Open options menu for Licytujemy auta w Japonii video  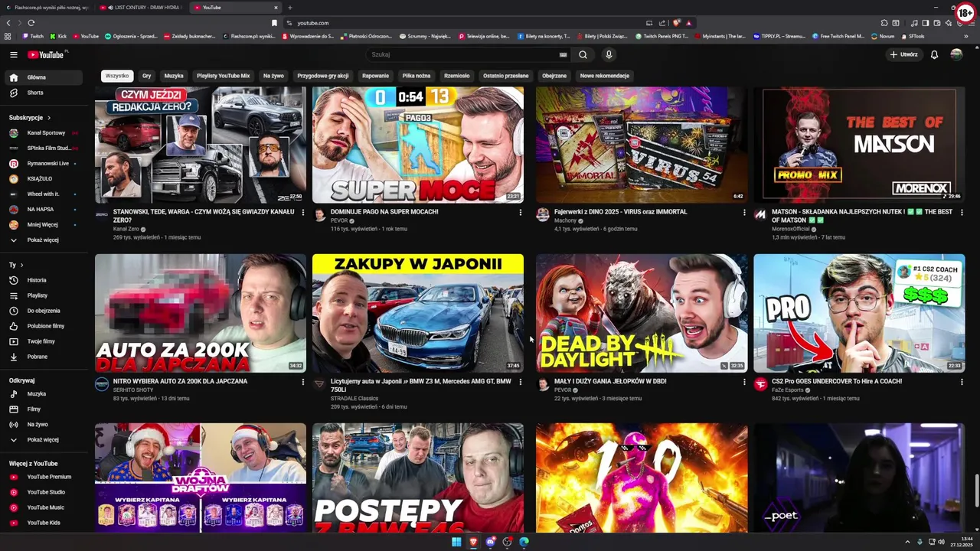521,382
